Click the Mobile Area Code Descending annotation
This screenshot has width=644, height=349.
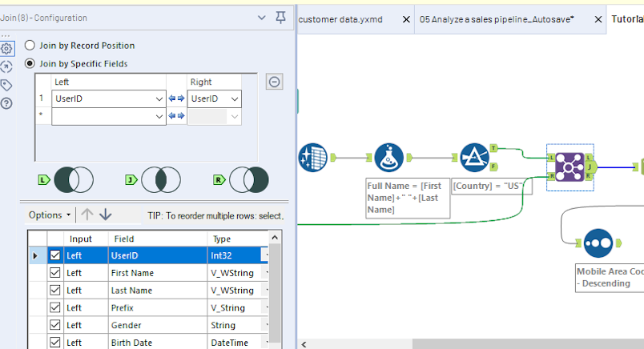click(x=610, y=278)
